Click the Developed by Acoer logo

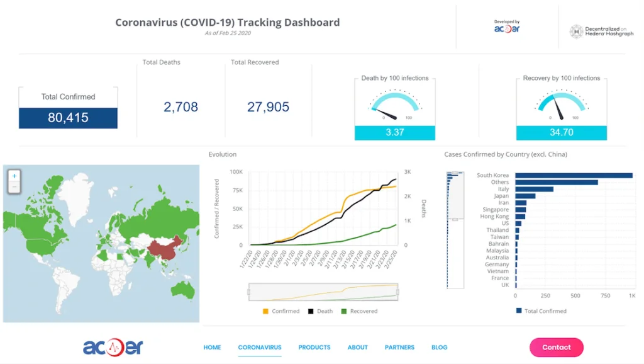(507, 28)
